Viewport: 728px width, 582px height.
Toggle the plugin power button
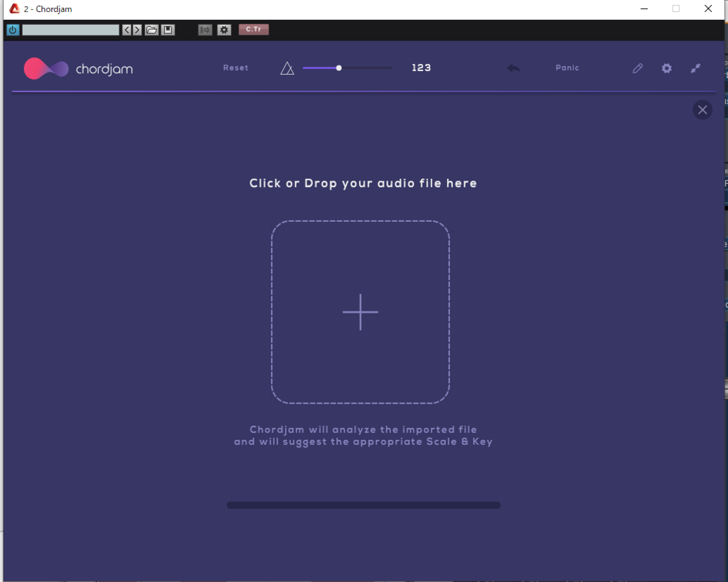(x=13, y=30)
